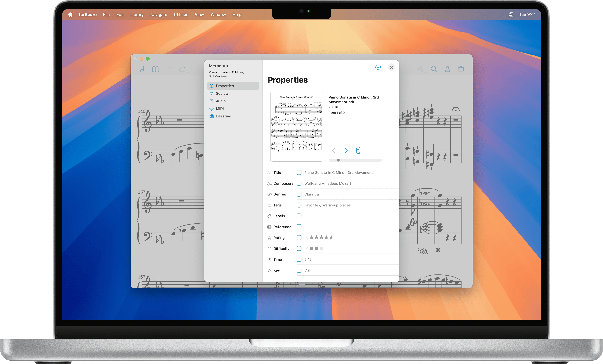Open the View menu

tap(199, 14)
